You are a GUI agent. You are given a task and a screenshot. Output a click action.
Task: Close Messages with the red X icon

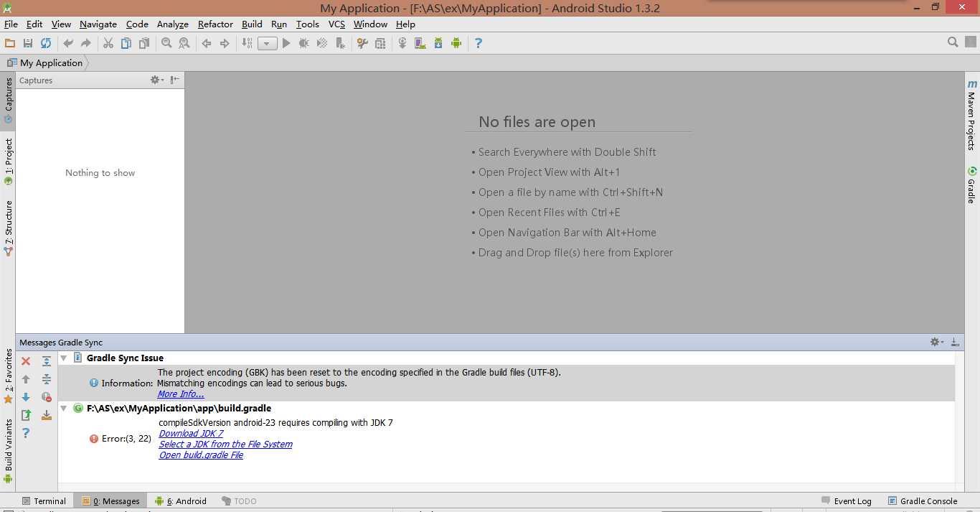tap(26, 361)
